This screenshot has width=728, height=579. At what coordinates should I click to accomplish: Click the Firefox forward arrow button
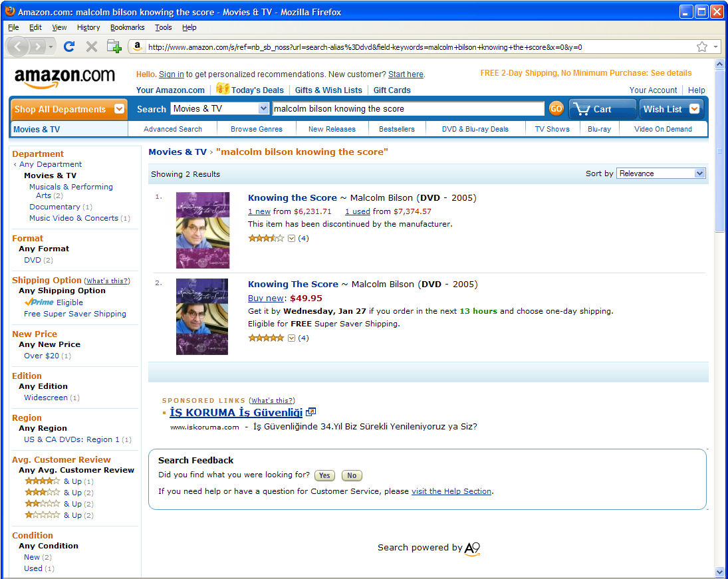[x=37, y=47]
